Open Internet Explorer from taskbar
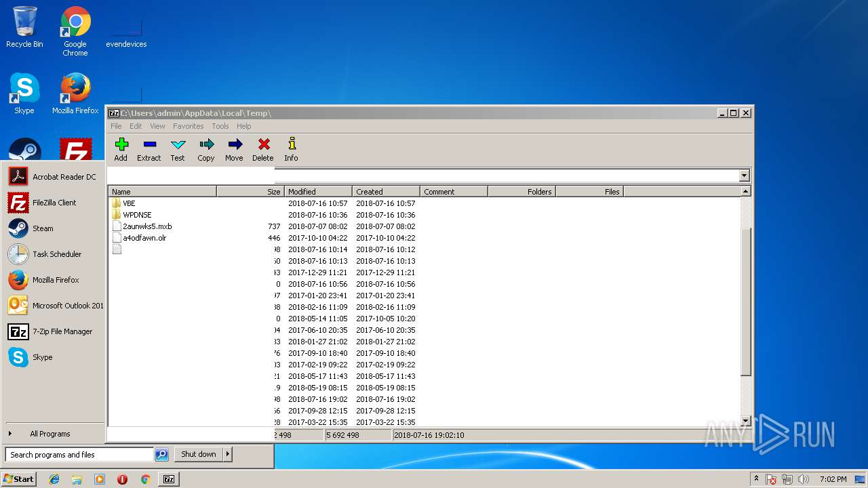Image resolution: width=868 pixels, height=488 pixels. click(x=54, y=479)
